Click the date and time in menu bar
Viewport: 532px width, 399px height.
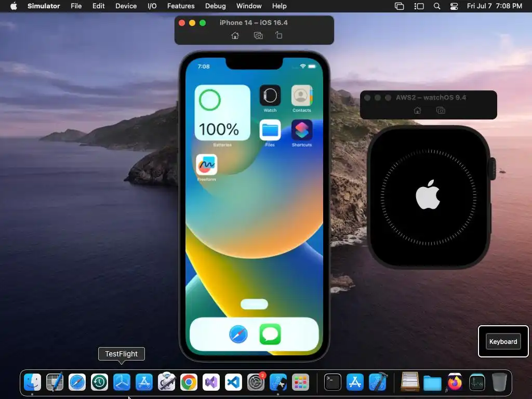pos(495,6)
